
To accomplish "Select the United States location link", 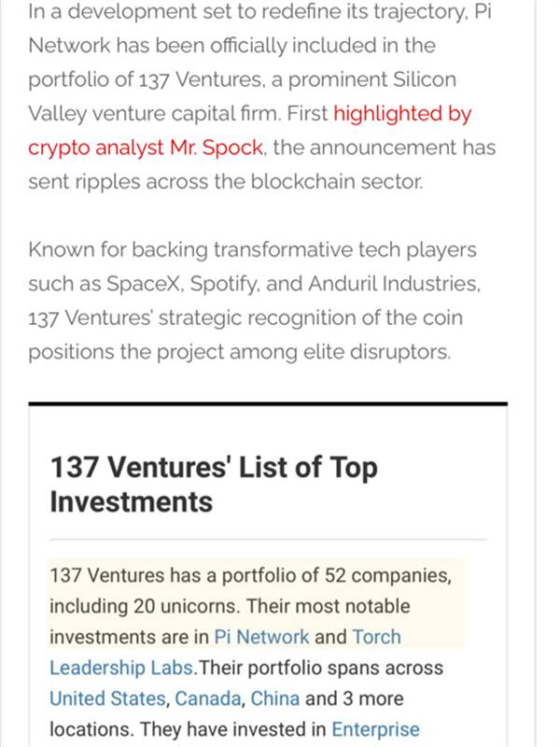I will (x=107, y=698).
